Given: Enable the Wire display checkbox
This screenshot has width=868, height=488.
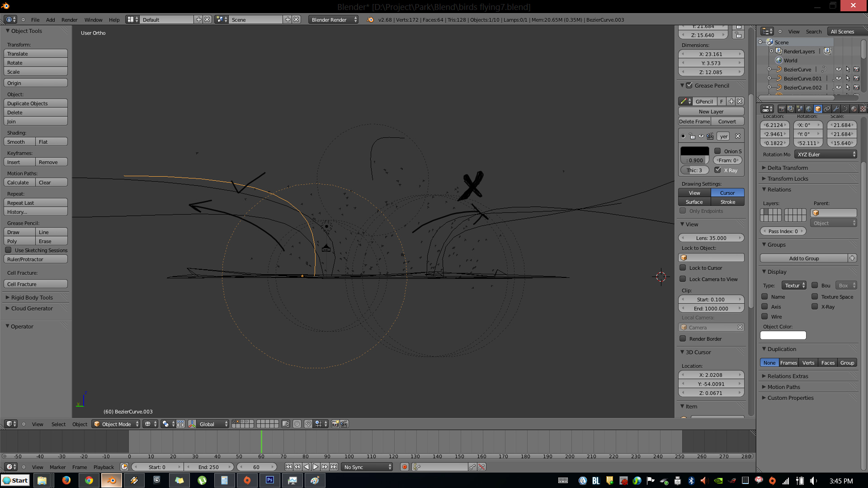Looking at the screenshot, I should (x=764, y=316).
